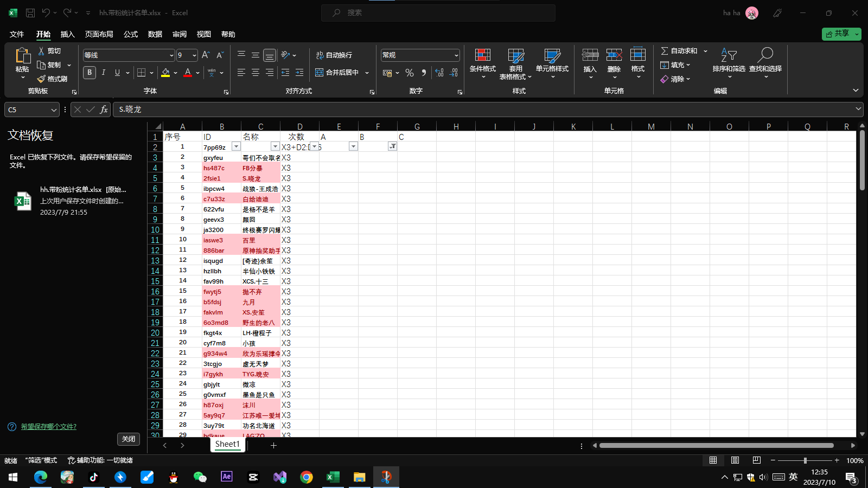Toggle Wrap Text for the cell
868x488 pixels.
click(334, 55)
